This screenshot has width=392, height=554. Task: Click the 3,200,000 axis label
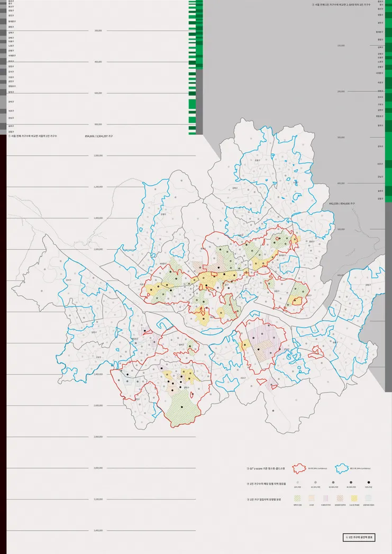pos(98,499)
